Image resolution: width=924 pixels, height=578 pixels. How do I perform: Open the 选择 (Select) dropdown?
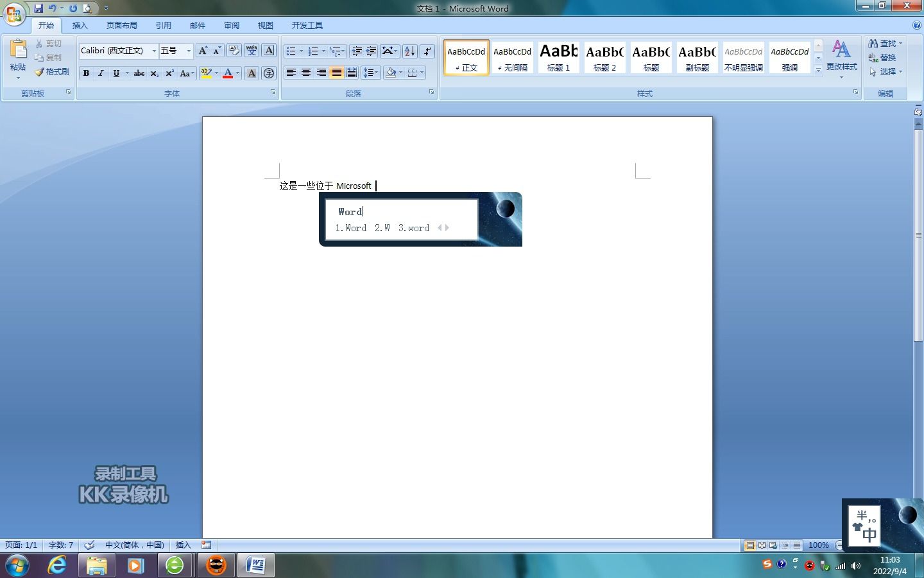click(x=886, y=71)
